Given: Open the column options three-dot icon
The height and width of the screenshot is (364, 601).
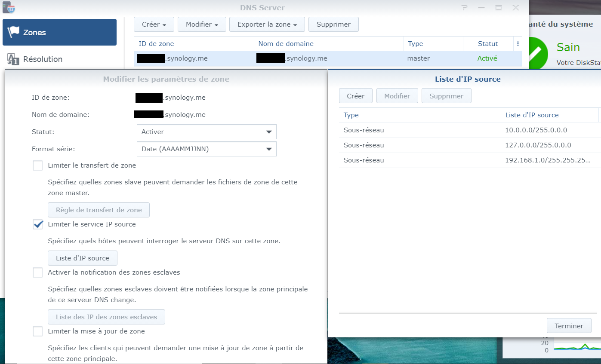Looking at the screenshot, I should (x=518, y=44).
